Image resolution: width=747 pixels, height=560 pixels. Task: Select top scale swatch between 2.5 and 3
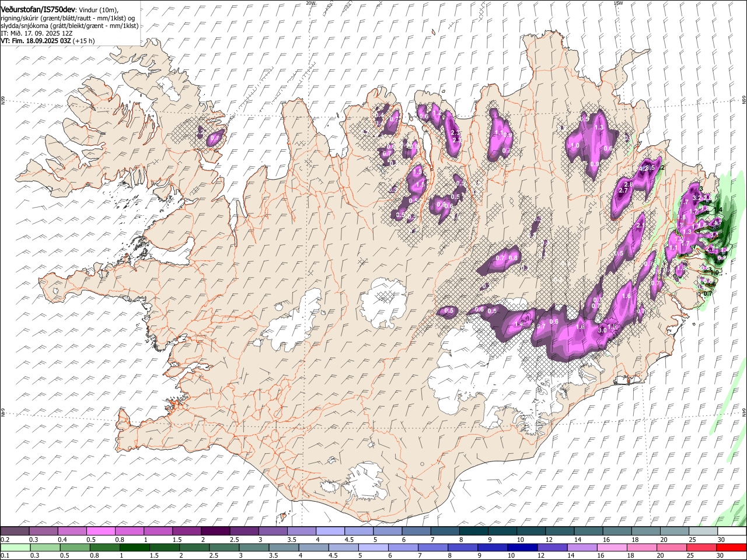(x=245, y=531)
